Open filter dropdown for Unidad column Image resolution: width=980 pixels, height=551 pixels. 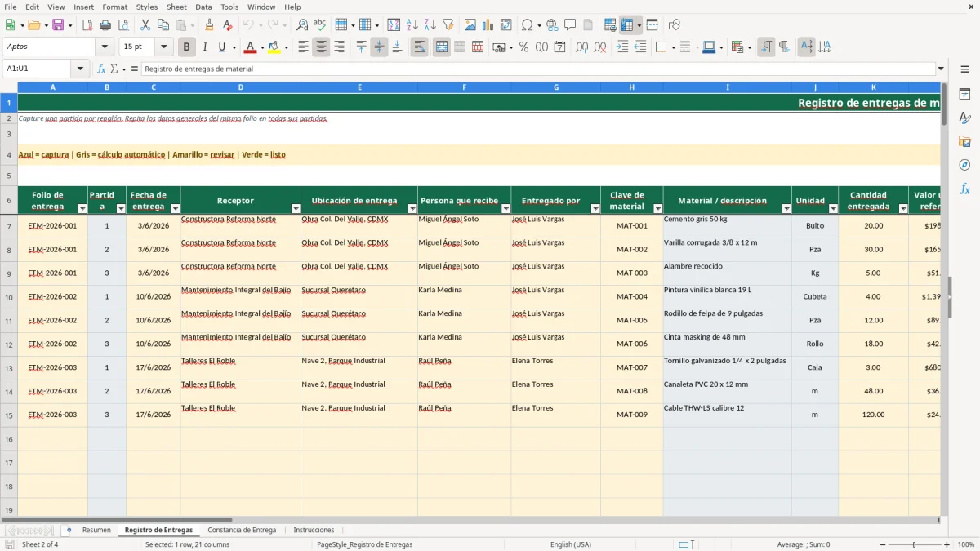[833, 209]
